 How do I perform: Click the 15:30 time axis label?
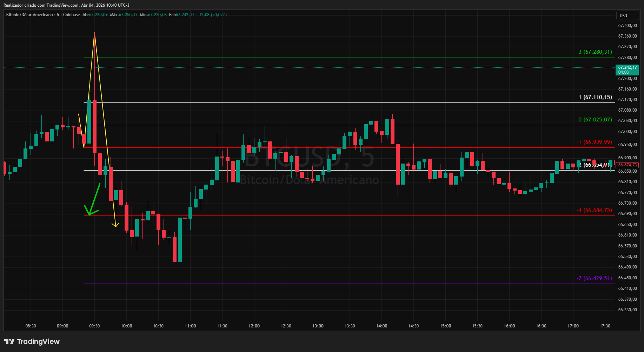pyautogui.click(x=477, y=326)
